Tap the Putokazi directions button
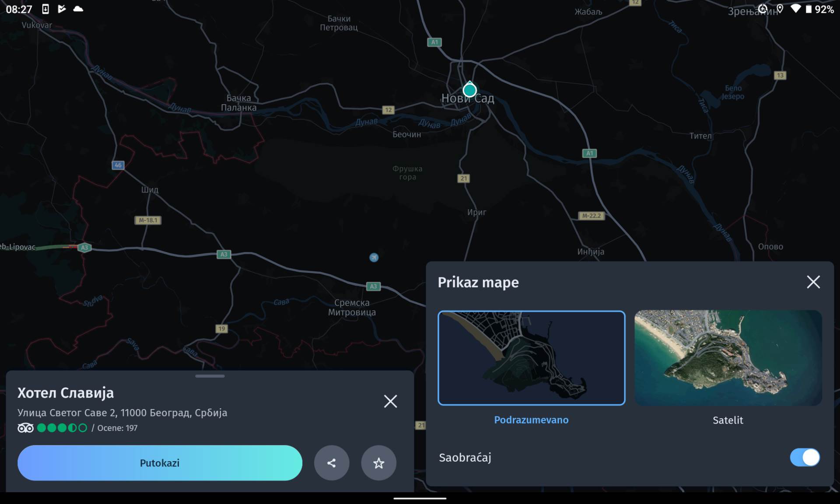The image size is (840, 504). (160, 463)
